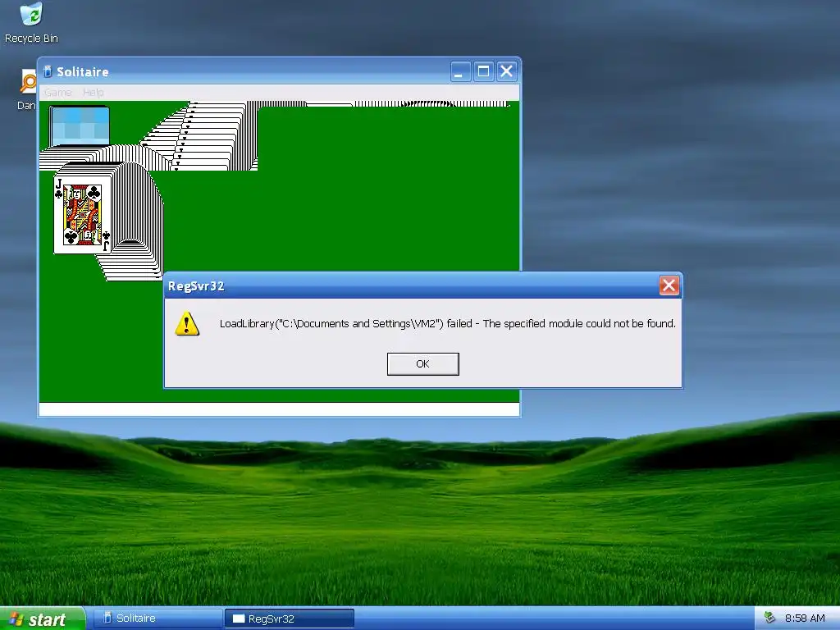
Task: Close the RegSvr32 error dialog
Action: pyautogui.click(x=669, y=285)
